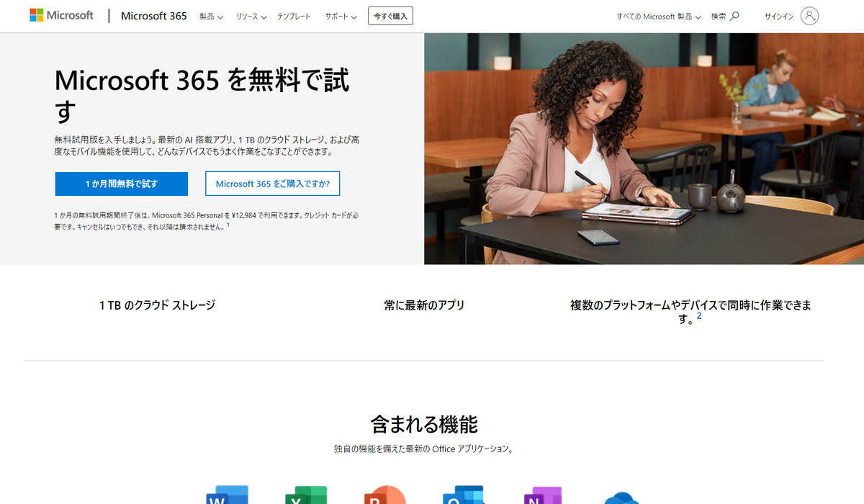This screenshot has height=504, width=864.
Task: Select the OneDrive cloud icon
Action: (x=622, y=498)
